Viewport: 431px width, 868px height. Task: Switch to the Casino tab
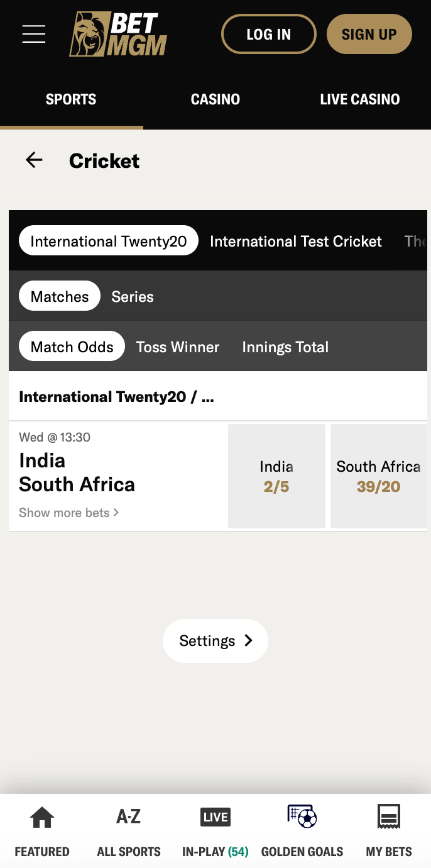[215, 99]
